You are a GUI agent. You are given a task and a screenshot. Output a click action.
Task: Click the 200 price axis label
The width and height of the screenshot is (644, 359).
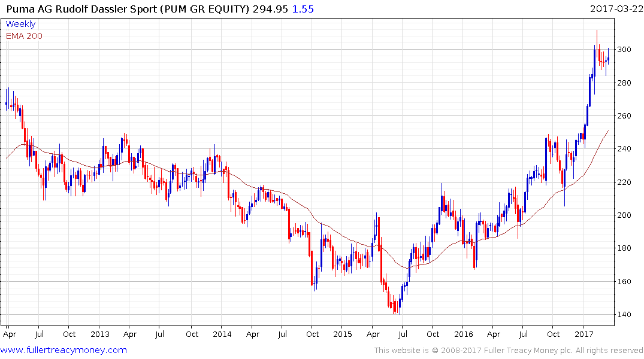624,215
